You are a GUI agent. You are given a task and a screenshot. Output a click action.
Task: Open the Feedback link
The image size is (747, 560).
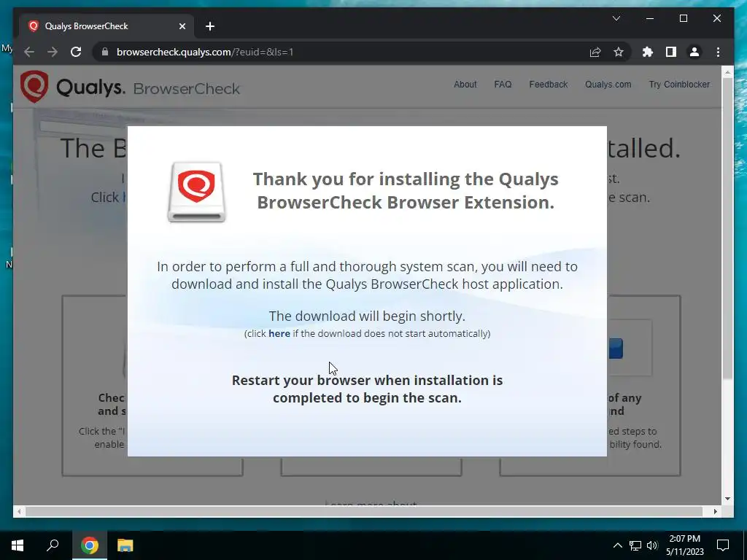coord(549,85)
